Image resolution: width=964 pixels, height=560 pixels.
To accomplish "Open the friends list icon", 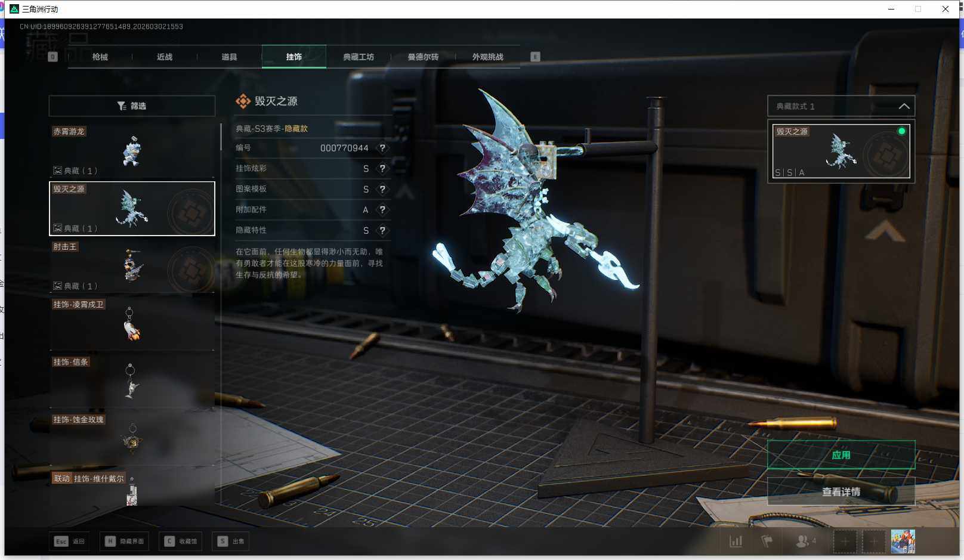I will [x=804, y=542].
